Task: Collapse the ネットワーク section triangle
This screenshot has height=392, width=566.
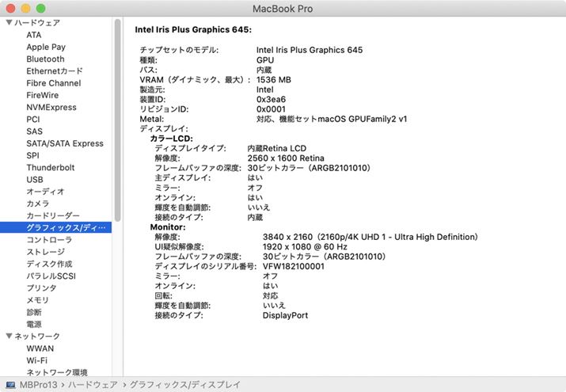Action: (9, 337)
